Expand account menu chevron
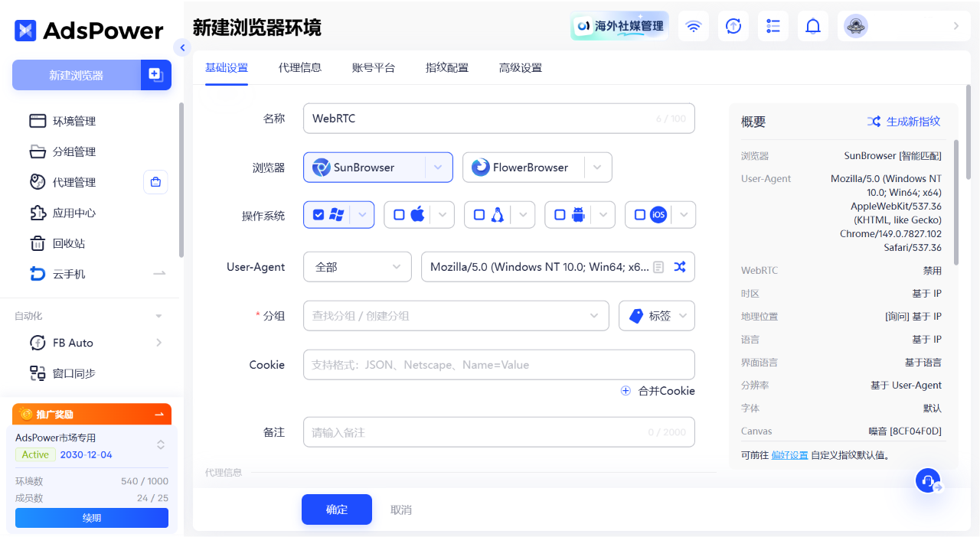The height and width of the screenshot is (537, 980). click(x=956, y=26)
